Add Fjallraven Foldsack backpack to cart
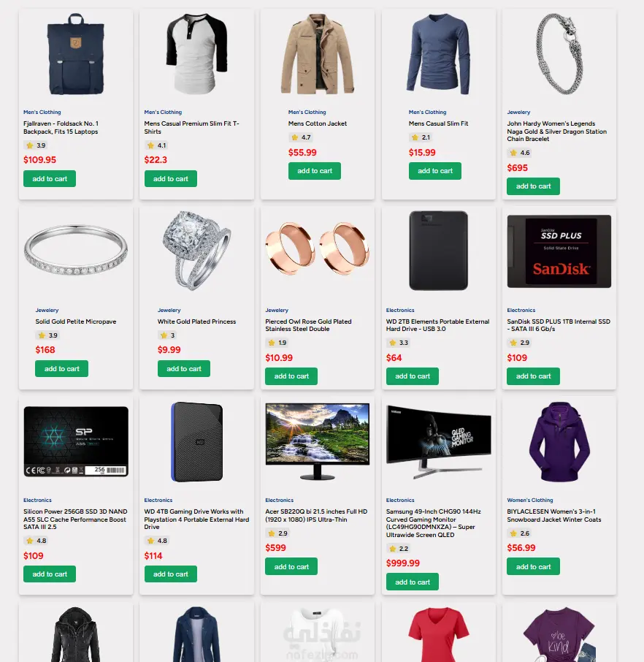Image resolution: width=644 pixels, height=662 pixels. click(x=50, y=178)
